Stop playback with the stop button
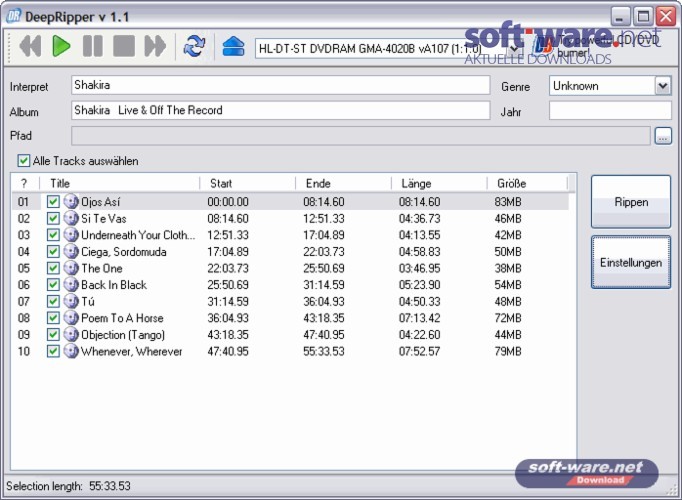This screenshot has width=682, height=500. tap(124, 46)
